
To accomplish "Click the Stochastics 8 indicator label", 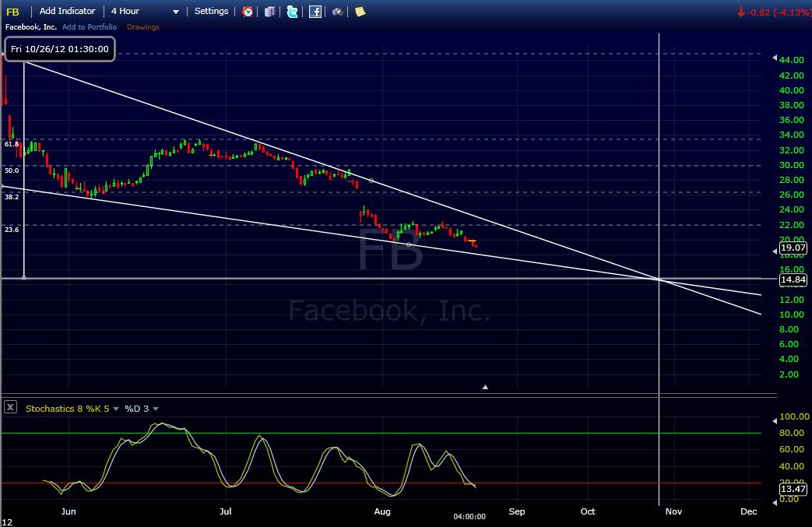I will (54, 409).
